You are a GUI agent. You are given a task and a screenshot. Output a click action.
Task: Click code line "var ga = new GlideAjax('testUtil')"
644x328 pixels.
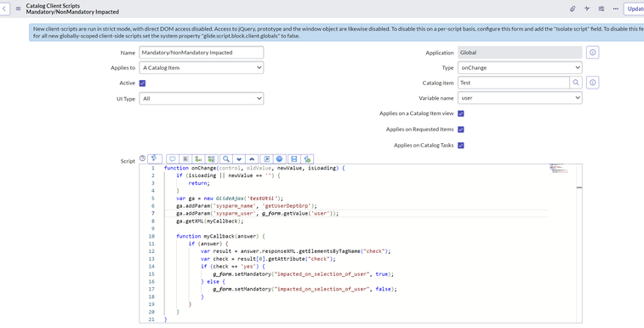coord(230,199)
